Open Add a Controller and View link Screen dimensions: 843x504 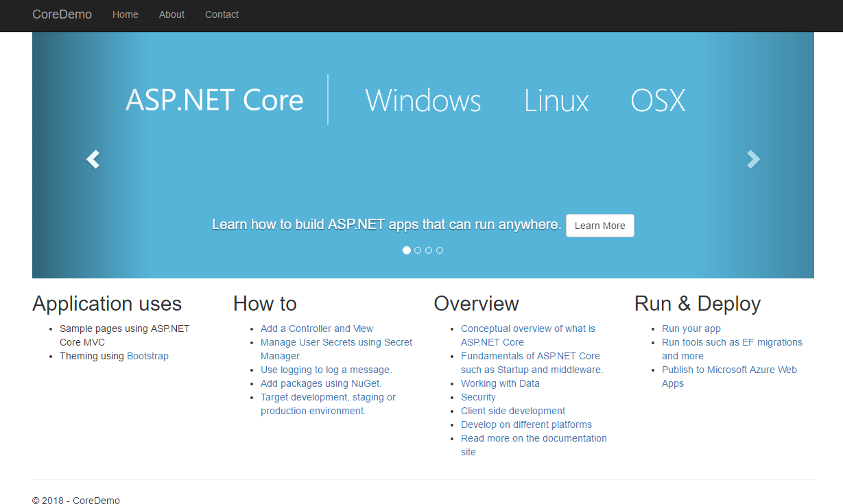[317, 328]
